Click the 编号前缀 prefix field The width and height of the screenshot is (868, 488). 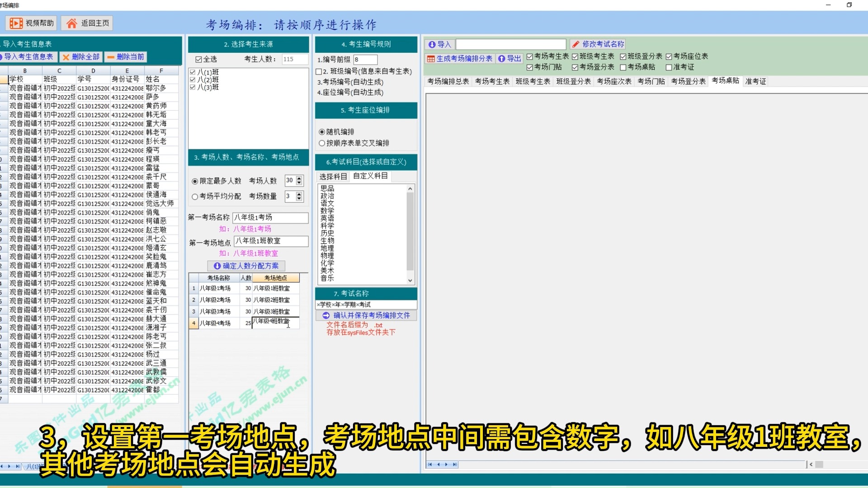tap(365, 60)
